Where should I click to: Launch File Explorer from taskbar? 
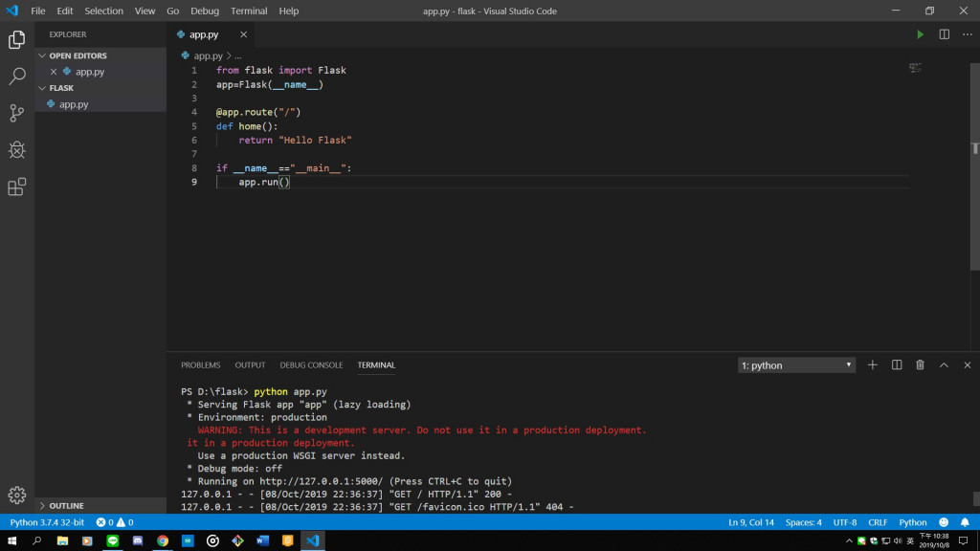tap(62, 541)
